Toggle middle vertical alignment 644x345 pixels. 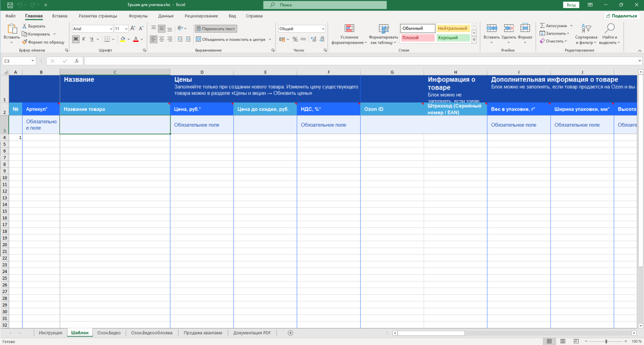pos(161,28)
